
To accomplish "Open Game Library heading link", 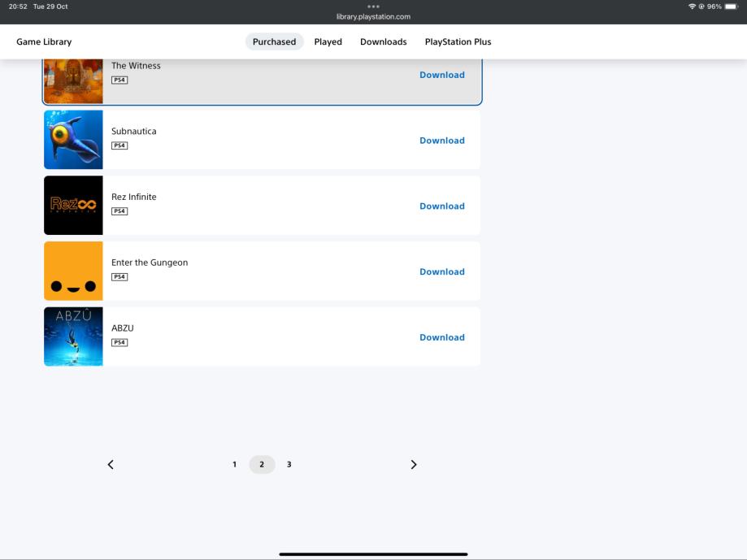I will [44, 42].
